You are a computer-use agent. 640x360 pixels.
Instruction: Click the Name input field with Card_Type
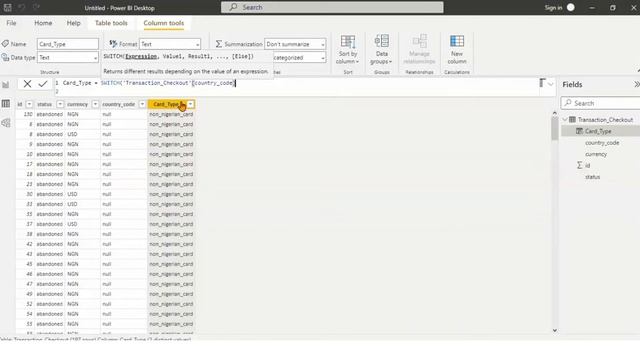(68, 44)
